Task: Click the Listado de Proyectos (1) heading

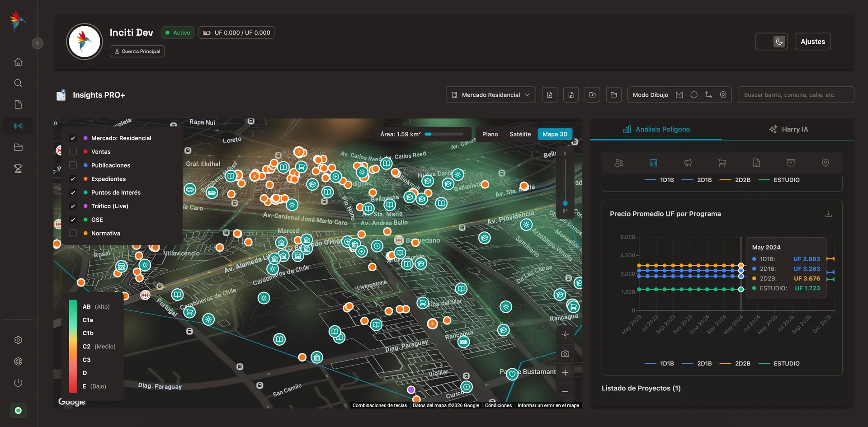Action: pyautogui.click(x=641, y=388)
